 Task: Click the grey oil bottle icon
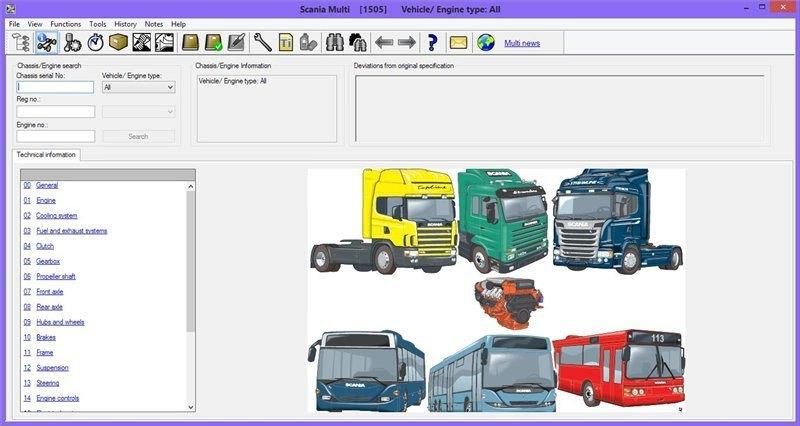point(308,43)
